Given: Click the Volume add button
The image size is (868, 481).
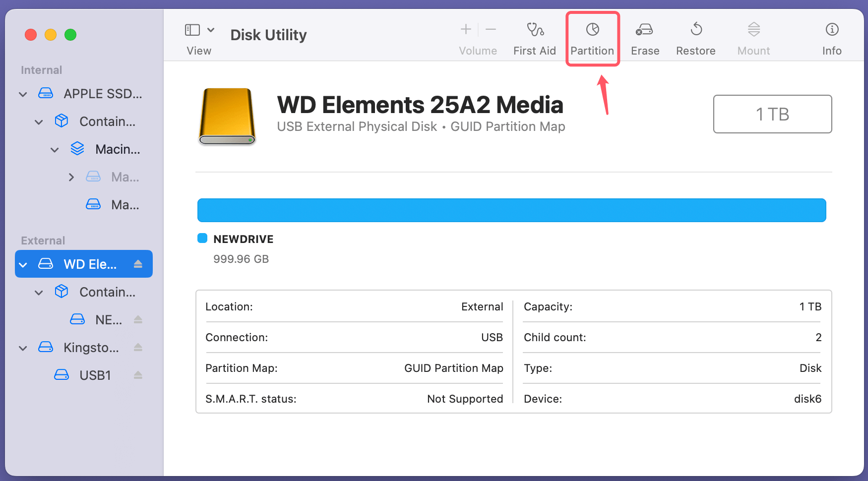Looking at the screenshot, I should click(x=466, y=30).
